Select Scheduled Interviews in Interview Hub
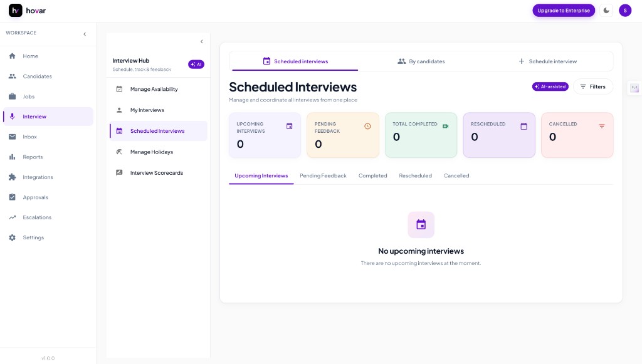This screenshot has height=364, width=642. pos(159,131)
